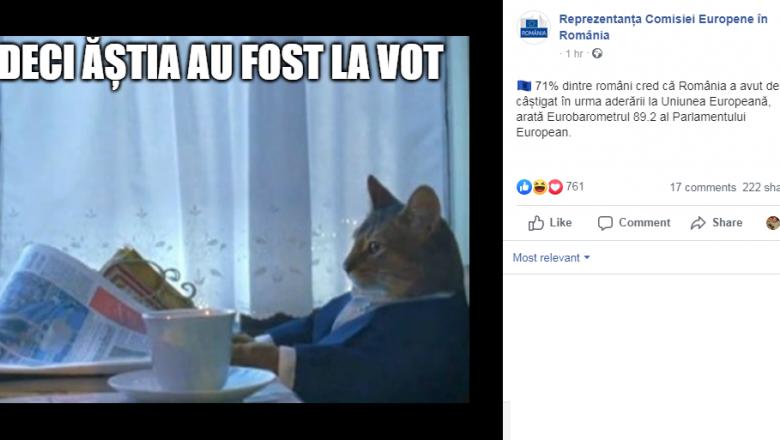Viewport: 780px width, 440px height.
Task: Open the Reprezentanța Comisiei Europene în România page
Action: point(663,27)
